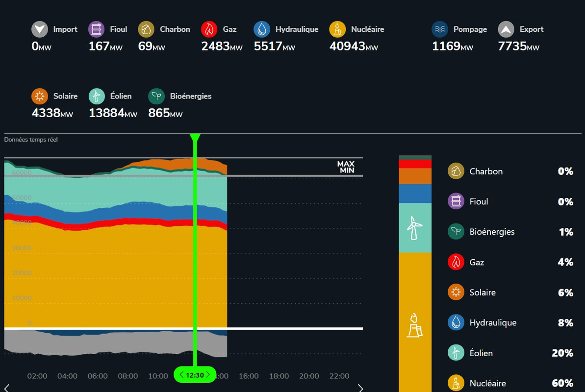Click the Bioénergies 1% percentage
Viewport: 585px width, 392px height.
click(566, 232)
